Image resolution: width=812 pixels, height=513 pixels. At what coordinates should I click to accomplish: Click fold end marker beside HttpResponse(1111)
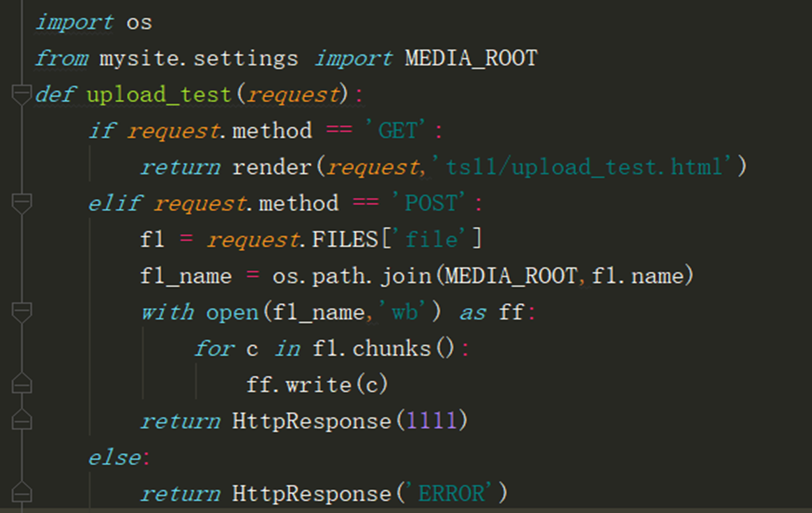pos(21,420)
